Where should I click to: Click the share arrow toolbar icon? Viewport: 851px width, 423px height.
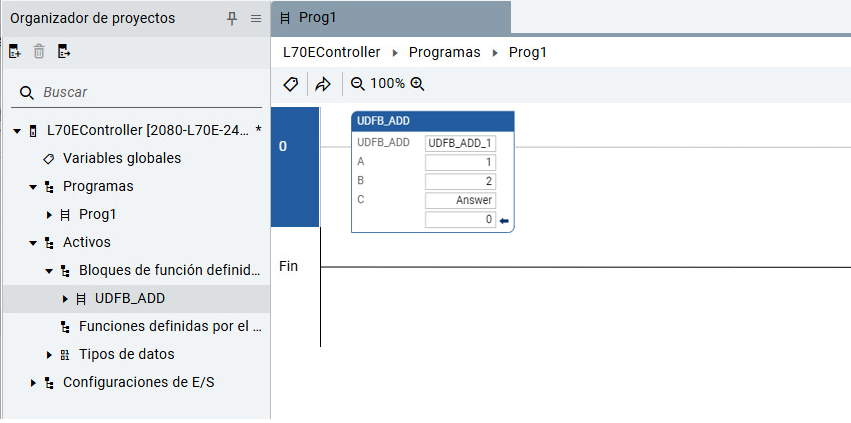(322, 85)
